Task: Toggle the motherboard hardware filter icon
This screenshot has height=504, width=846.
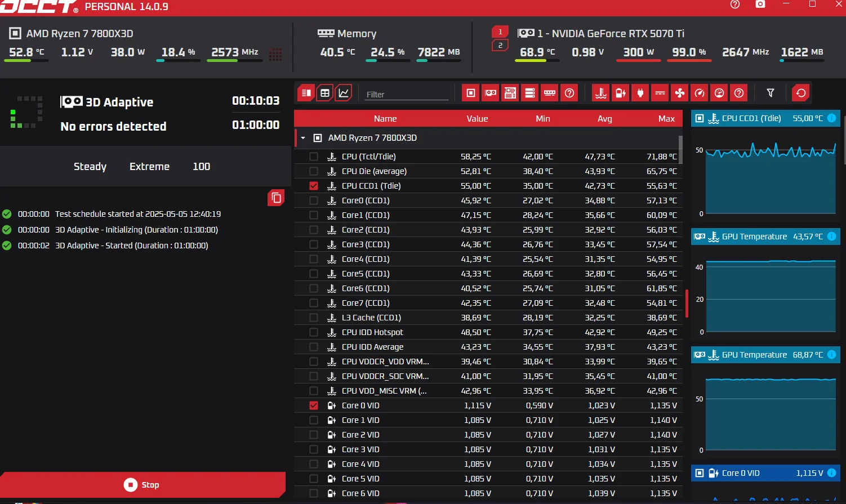Action: [x=510, y=93]
